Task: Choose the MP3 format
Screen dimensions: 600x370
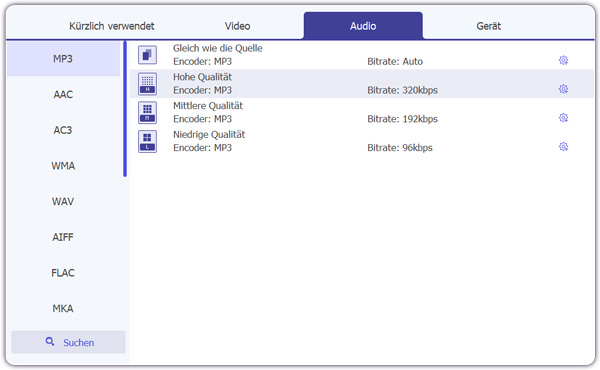Action: [x=64, y=59]
